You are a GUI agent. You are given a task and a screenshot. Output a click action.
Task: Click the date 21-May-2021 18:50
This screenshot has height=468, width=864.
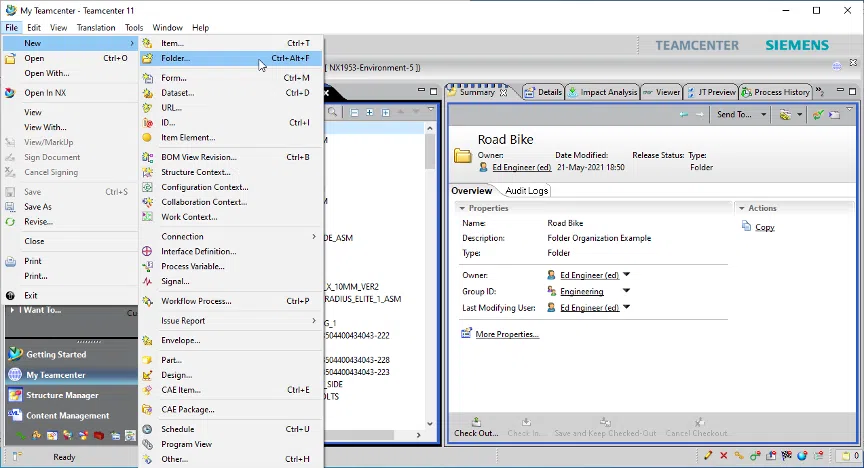591,167
